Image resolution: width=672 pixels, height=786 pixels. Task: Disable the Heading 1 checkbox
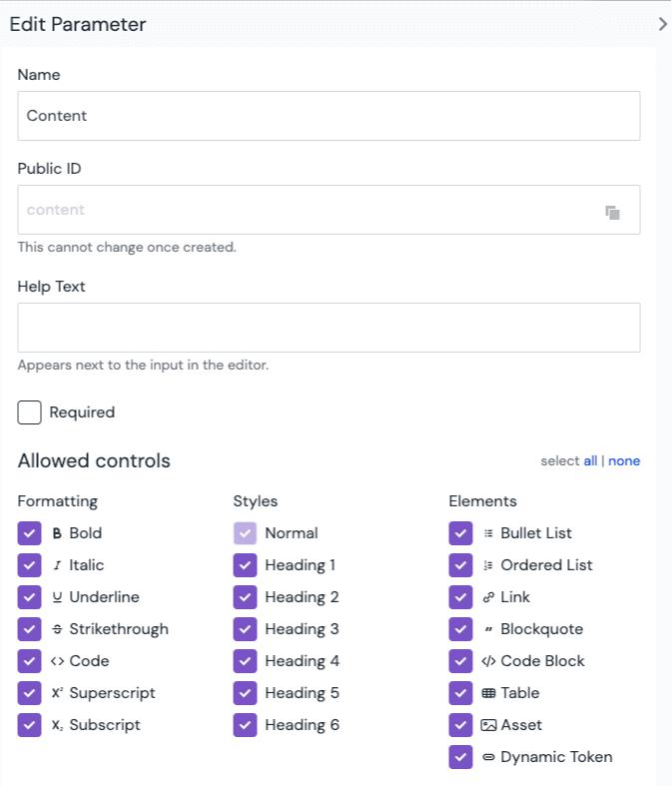[246, 565]
